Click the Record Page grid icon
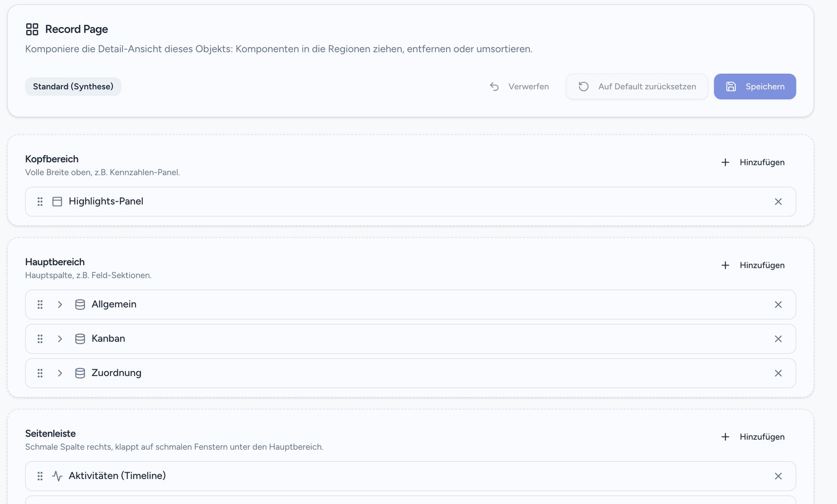The width and height of the screenshot is (837, 504). point(32,29)
